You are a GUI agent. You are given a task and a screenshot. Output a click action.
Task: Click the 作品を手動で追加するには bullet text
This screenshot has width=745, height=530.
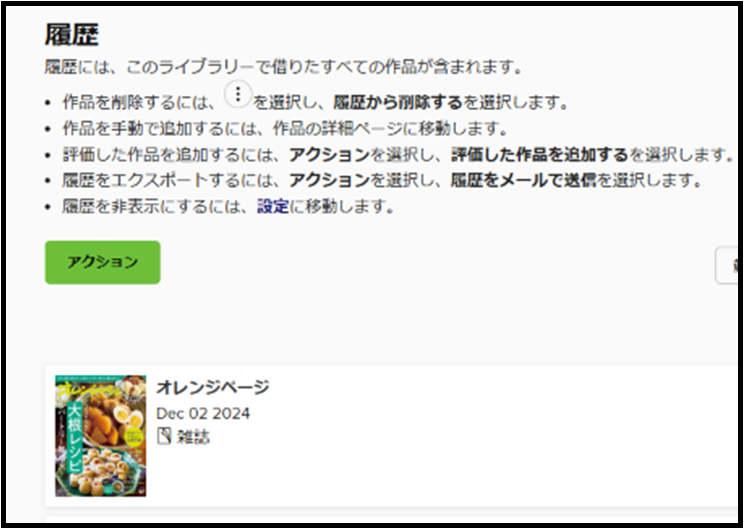285,128
